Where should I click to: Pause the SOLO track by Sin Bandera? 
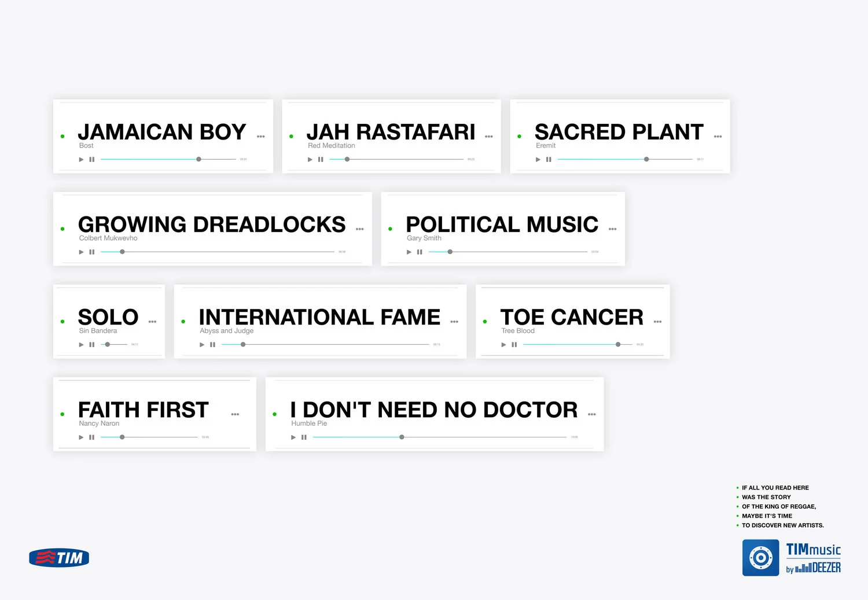[x=91, y=344]
